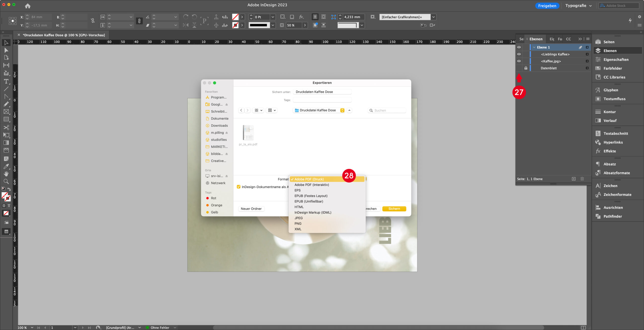Image resolution: width=644 pixels, height=330 pixels.
Task: Select the Zoom tool
Action: tap(6, 181)
